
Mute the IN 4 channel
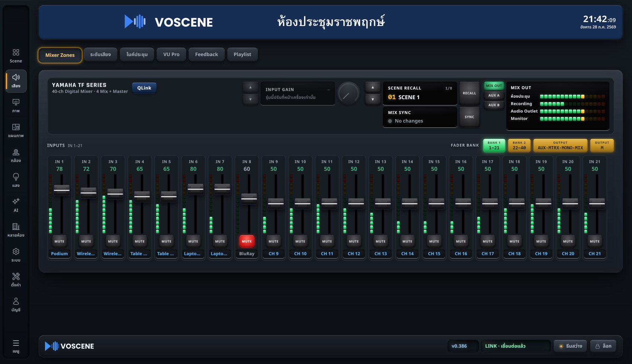point(140,241)
